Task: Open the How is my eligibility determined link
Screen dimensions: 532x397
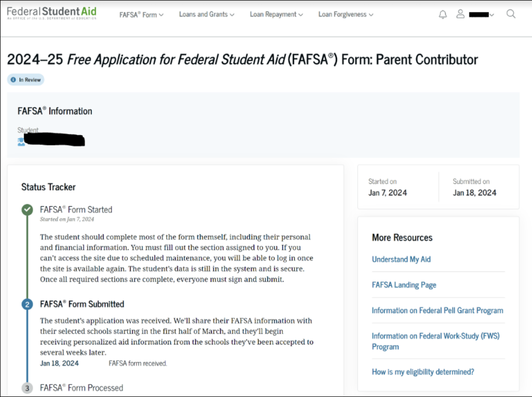Action: point(422,372)
